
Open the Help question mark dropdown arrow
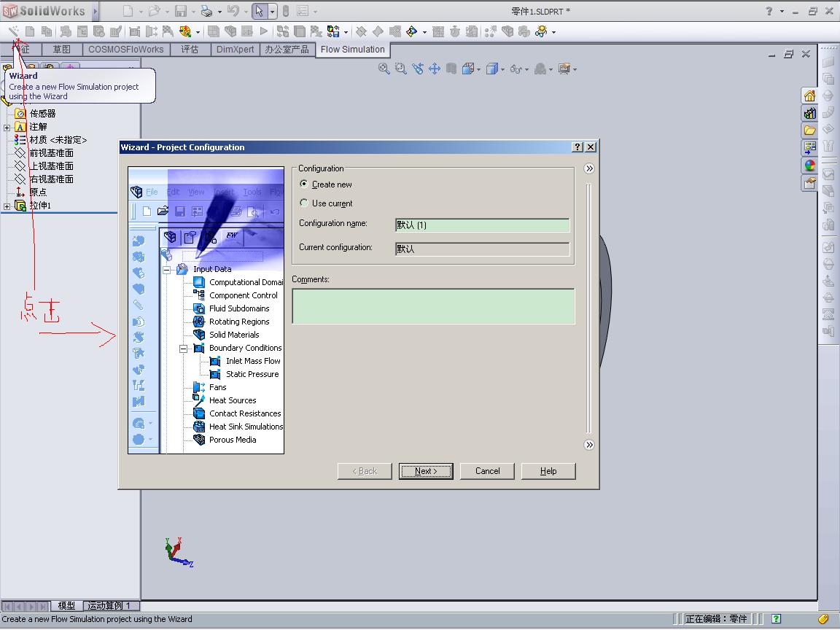[782, 11]
